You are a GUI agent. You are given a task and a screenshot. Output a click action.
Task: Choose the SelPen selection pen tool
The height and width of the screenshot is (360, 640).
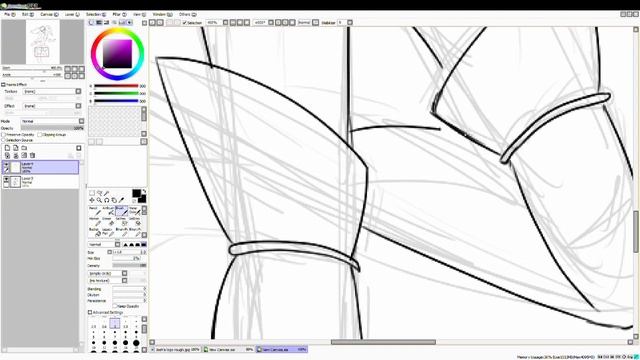pos(121,222)
